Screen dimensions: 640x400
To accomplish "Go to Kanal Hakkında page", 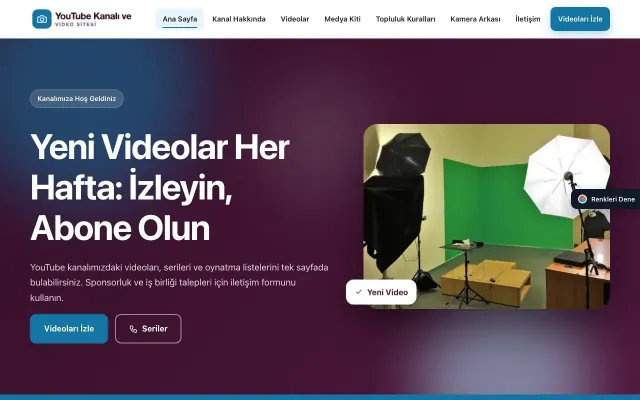I will (x=239, y=19).
